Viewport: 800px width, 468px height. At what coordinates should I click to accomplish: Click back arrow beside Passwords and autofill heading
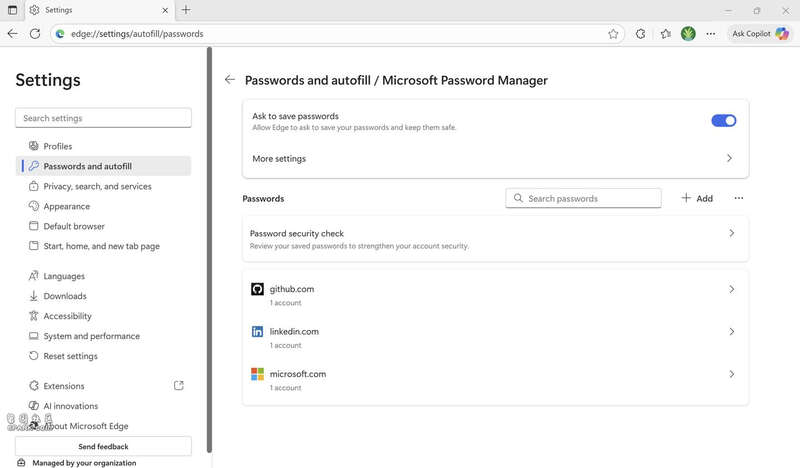[230, 80]
